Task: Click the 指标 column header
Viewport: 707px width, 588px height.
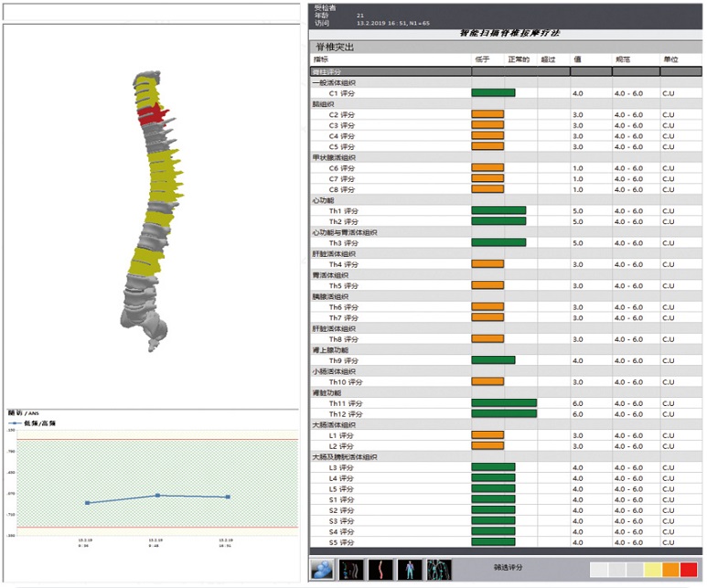Action: (x=323, y=59)
